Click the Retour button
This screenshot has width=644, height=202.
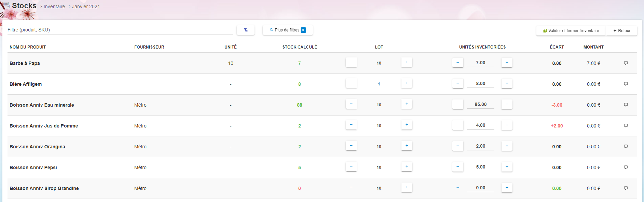pyautogui.click(x=621, y=31)
